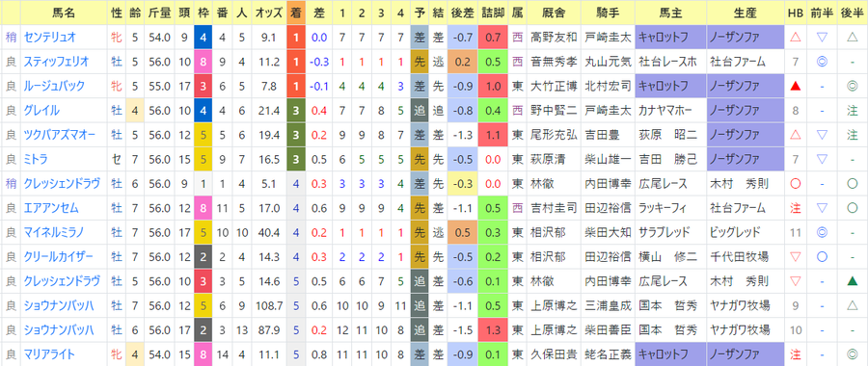This screenshot has height=366, width=868.
Task: Click the 1.3 value in 詰脚 column
Action: point(493,330)
